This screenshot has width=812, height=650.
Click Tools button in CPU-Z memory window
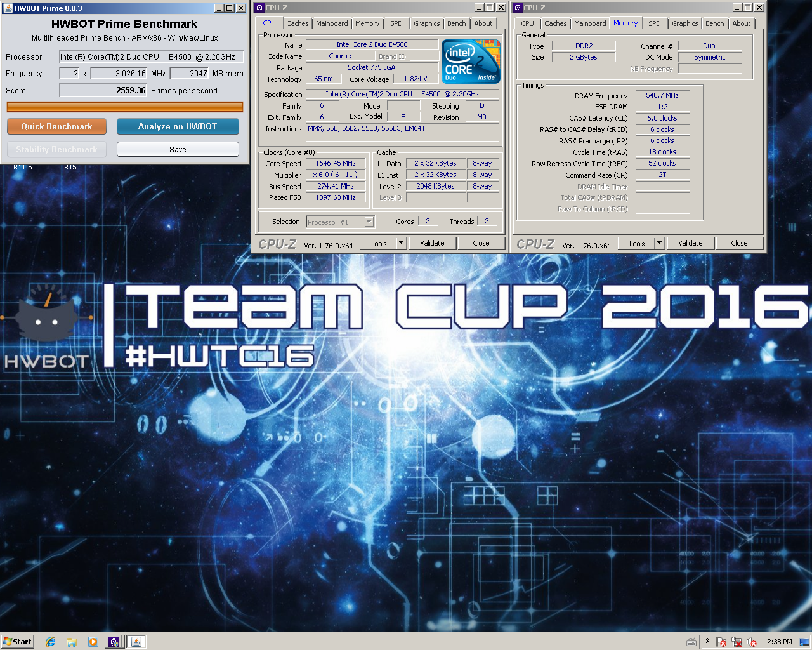636,243
